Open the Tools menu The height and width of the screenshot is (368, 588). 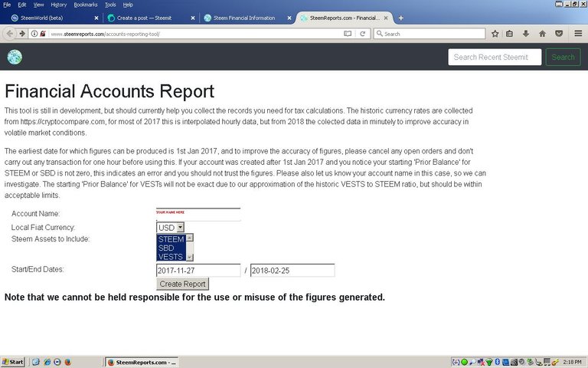coord(110,5)
